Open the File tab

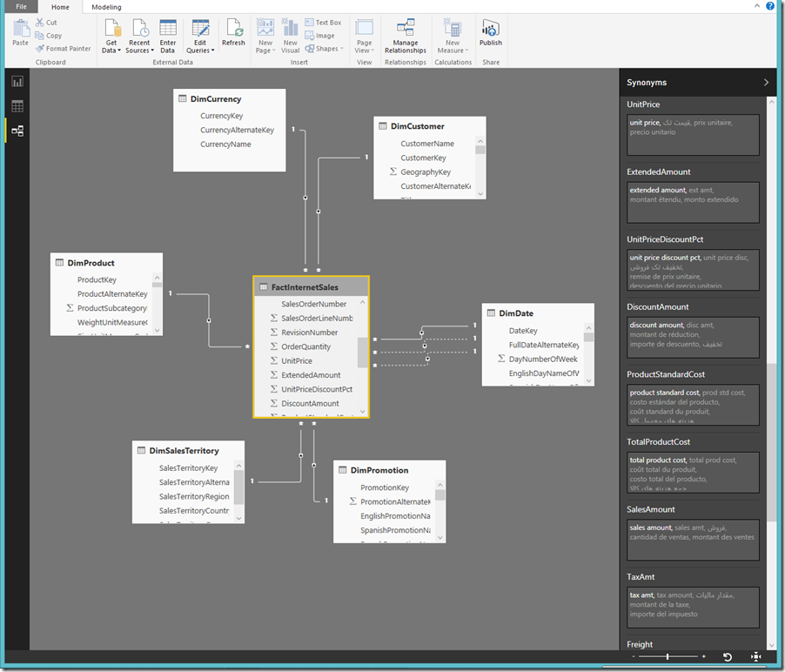tap(21, 6)
